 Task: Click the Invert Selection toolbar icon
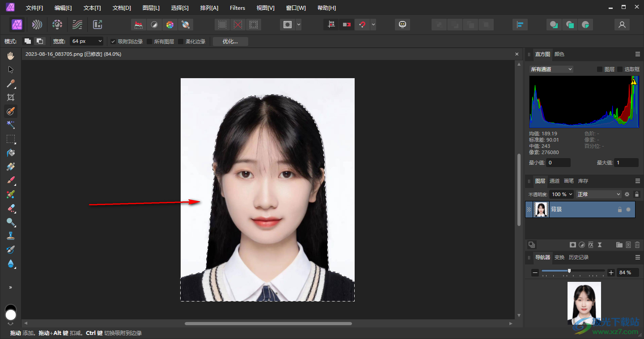[254, 25]
